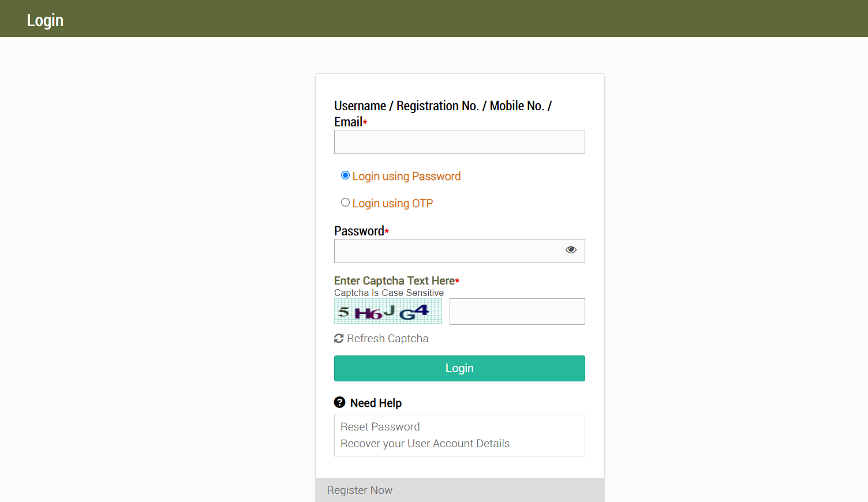Open Recover your User Account Details link
The width and height of the screenshot is (868, 502).
425,444
